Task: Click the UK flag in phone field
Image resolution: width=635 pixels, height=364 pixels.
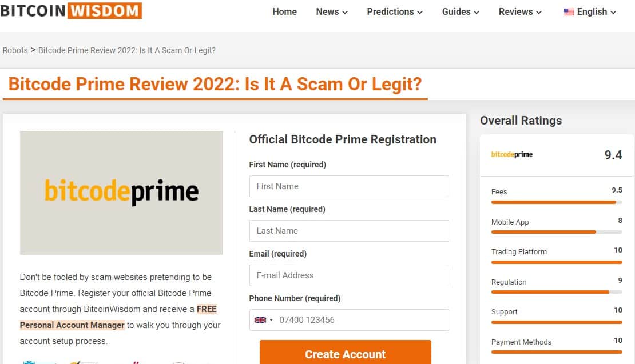Action: click(259, 320)
